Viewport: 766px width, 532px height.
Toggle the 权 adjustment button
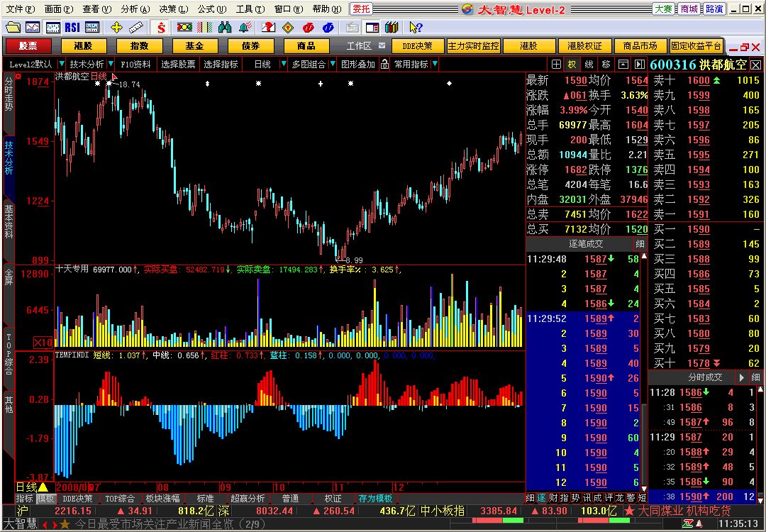[572, 64]
